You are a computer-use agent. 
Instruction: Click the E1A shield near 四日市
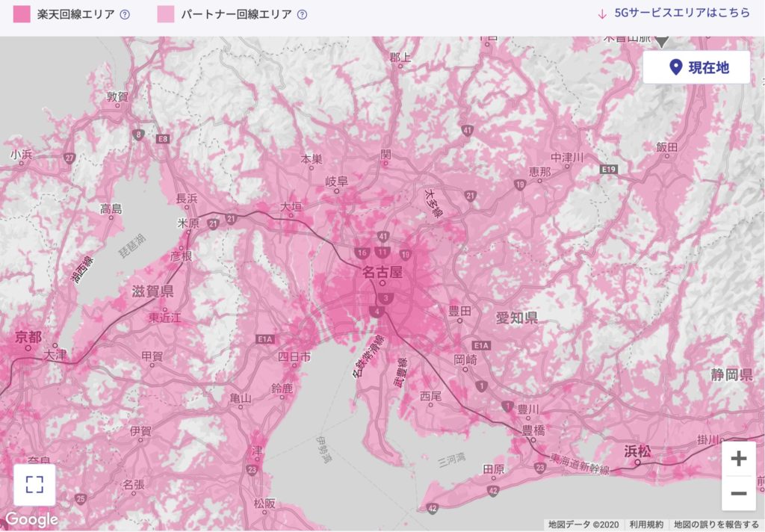[265, 338]
